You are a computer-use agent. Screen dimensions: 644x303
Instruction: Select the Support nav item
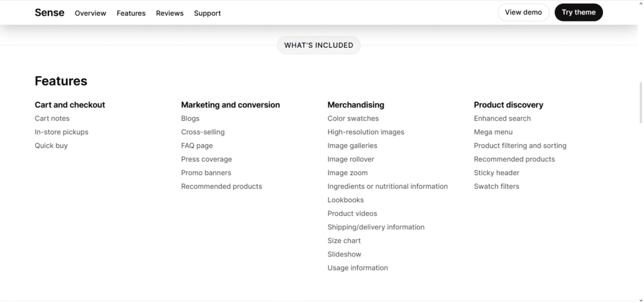click(208, 13)
